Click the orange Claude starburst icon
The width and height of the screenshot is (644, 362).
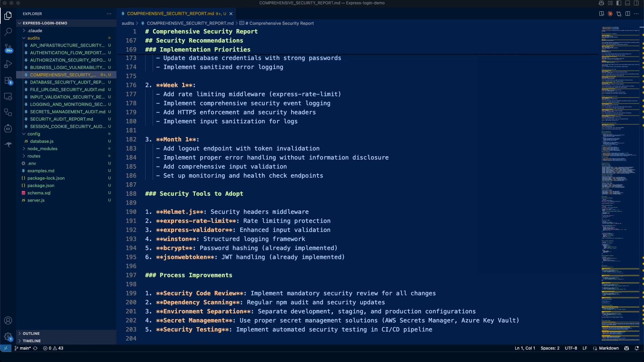(x=610, y=14)
